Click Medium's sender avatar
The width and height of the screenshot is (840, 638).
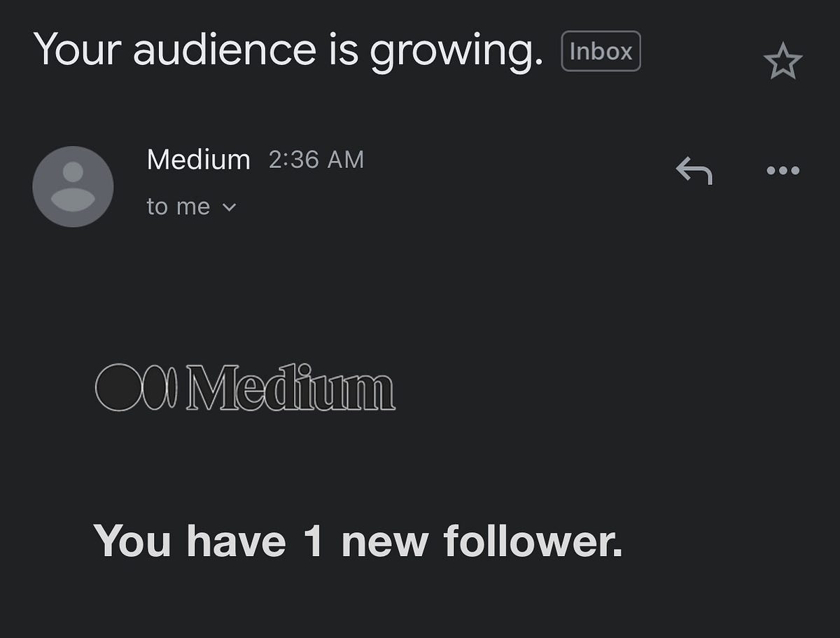tap(73, 186)
